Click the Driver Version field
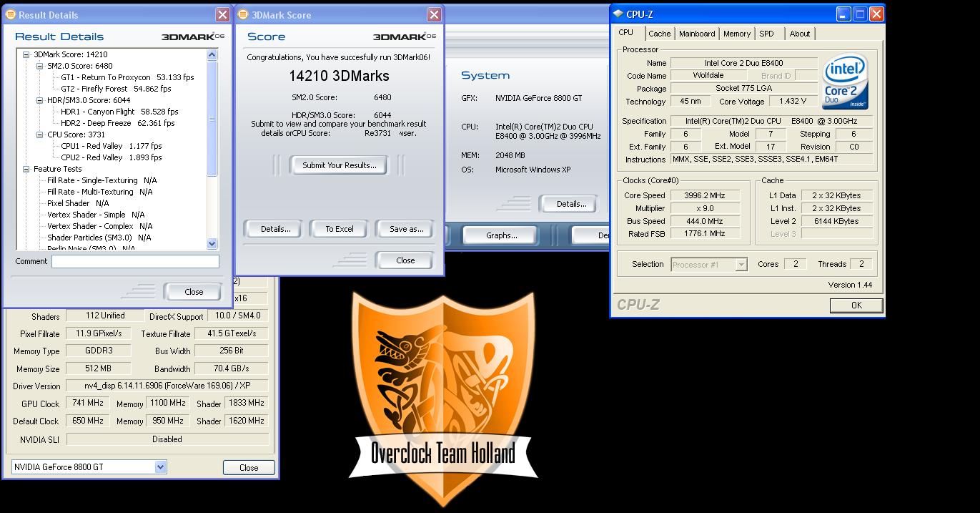This screenshot has height=513, width=980. point(167,386)
